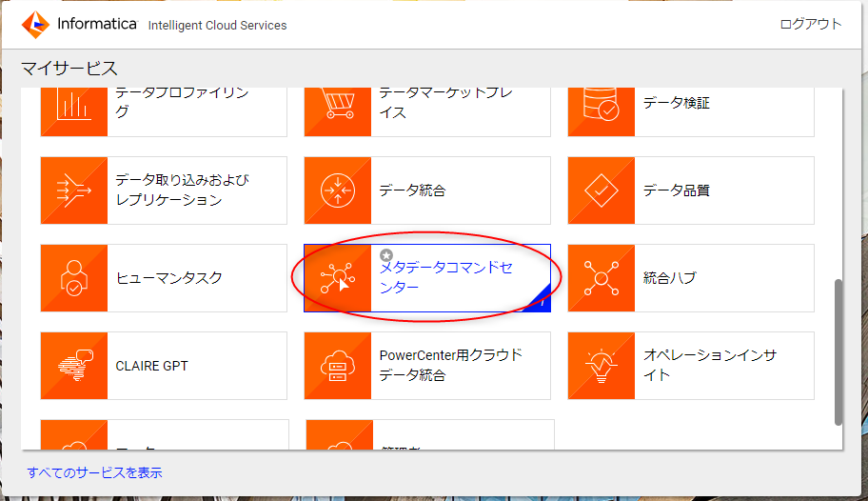
Task: Click the Informatica logo icon
Action: (x=35, y=25)
